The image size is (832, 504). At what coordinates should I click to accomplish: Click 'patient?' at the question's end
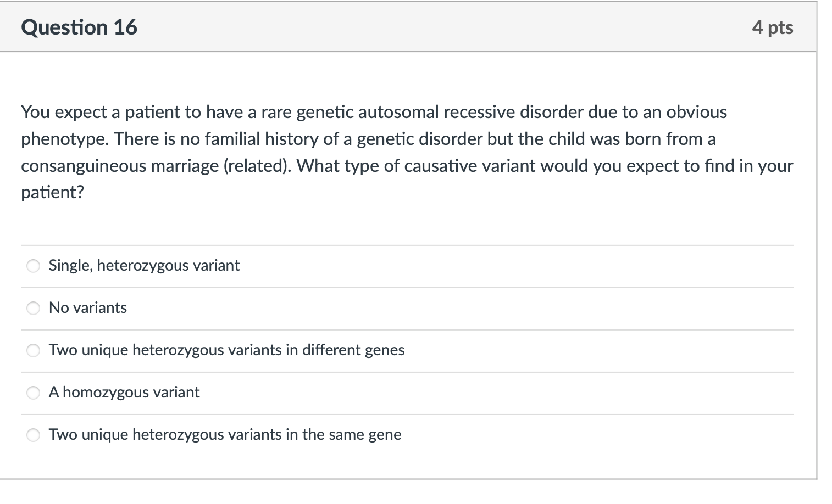pos(52,193)
